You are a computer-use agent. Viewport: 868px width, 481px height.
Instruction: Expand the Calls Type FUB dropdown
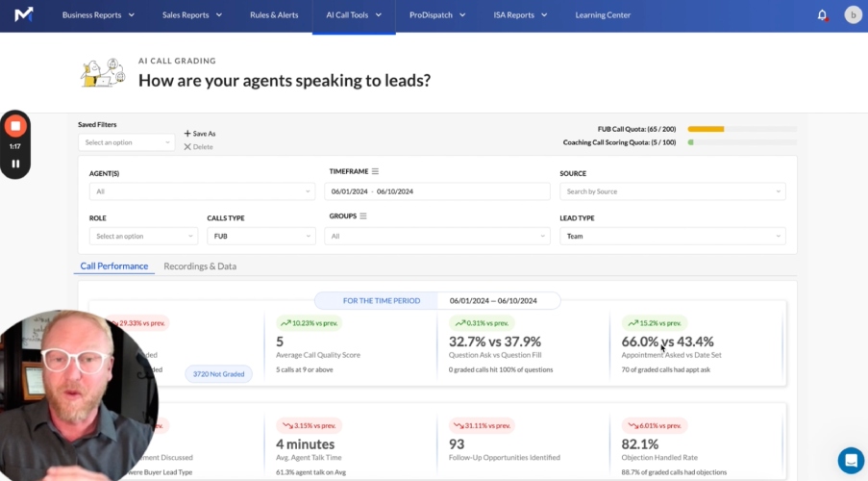(260, 236)
